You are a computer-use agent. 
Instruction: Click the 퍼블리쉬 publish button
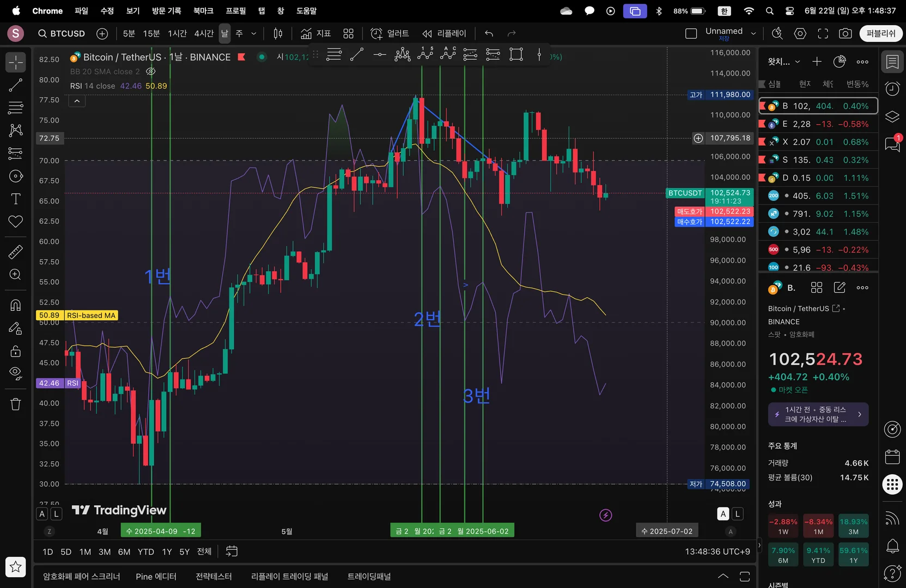coord(881,34)
